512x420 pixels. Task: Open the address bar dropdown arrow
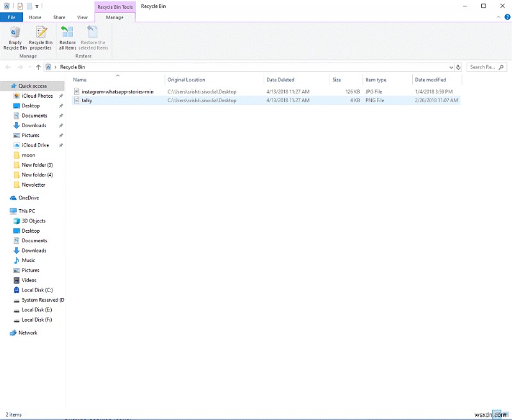[x=451, y=66]
